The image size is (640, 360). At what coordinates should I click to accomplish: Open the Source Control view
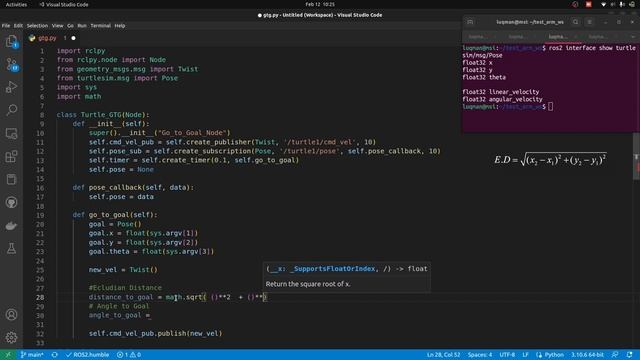[11, 64]
